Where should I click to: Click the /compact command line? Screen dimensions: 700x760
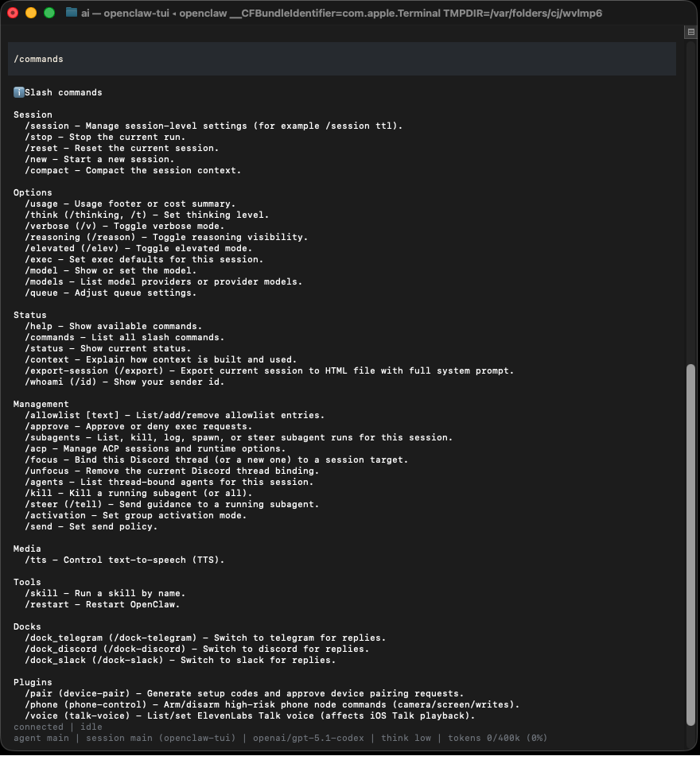(132, 170)
